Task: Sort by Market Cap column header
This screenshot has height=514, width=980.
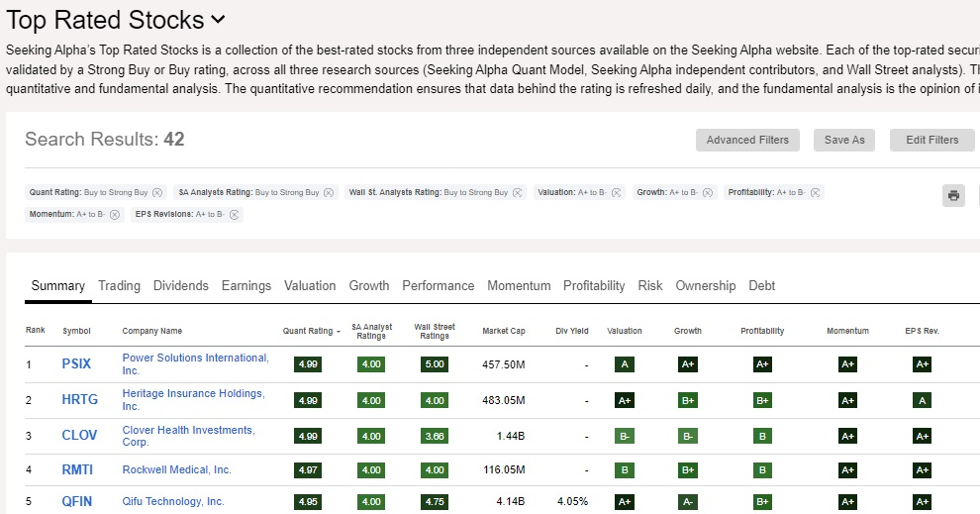Action: (x=504, y=331)
